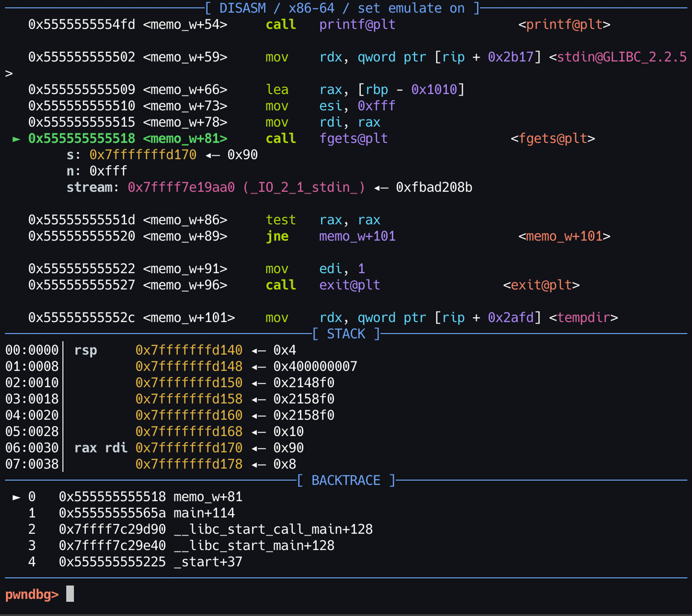Click the fgets@plt call target

353,139
